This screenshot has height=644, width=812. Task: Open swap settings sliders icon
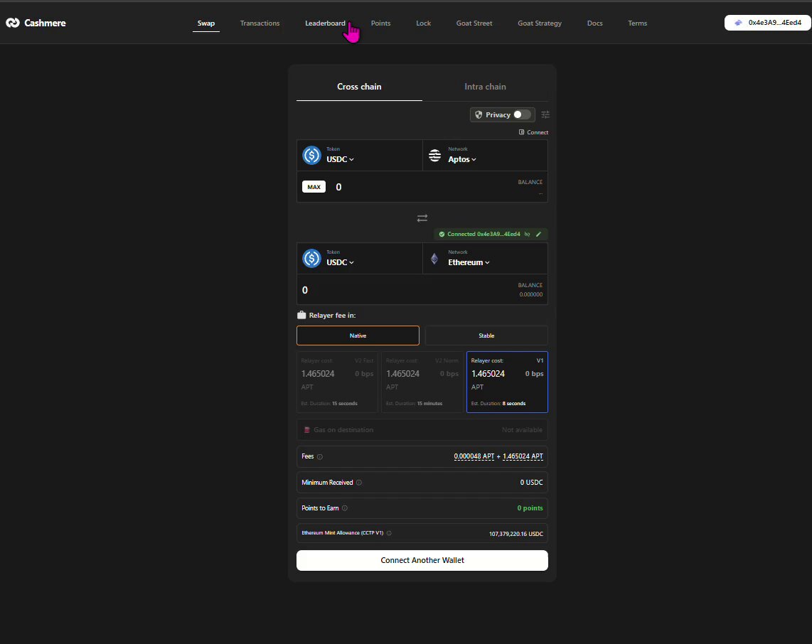545,114
